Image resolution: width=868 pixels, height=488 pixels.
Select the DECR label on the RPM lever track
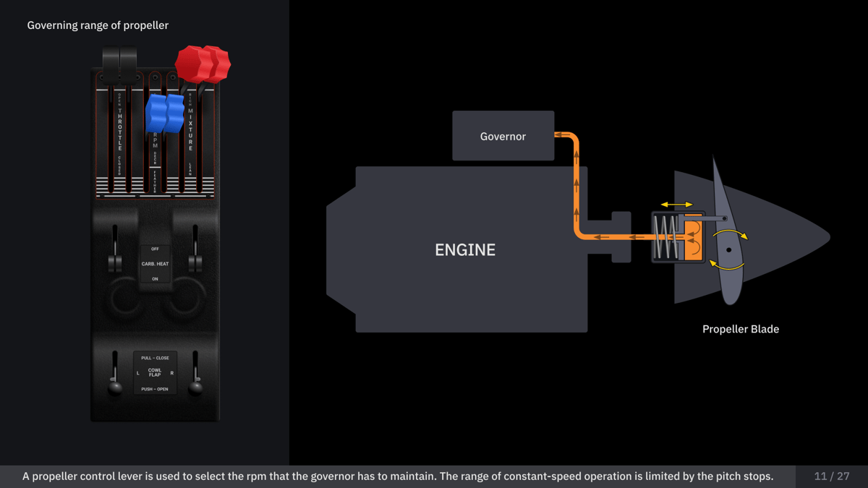[x=155, y=156]
